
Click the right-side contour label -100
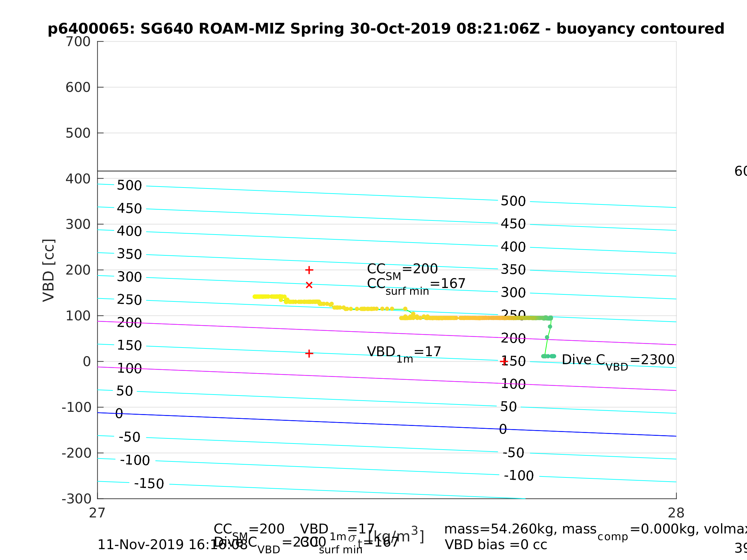pyautogui.click(x=519, y=476)
